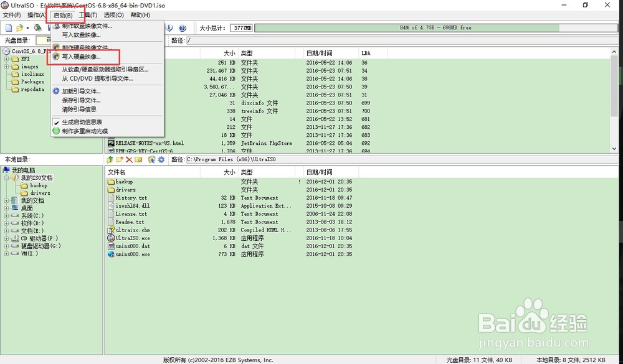Click the UltraISO icon in title bar
Screen dimensions: 623x364
point(5,5)
